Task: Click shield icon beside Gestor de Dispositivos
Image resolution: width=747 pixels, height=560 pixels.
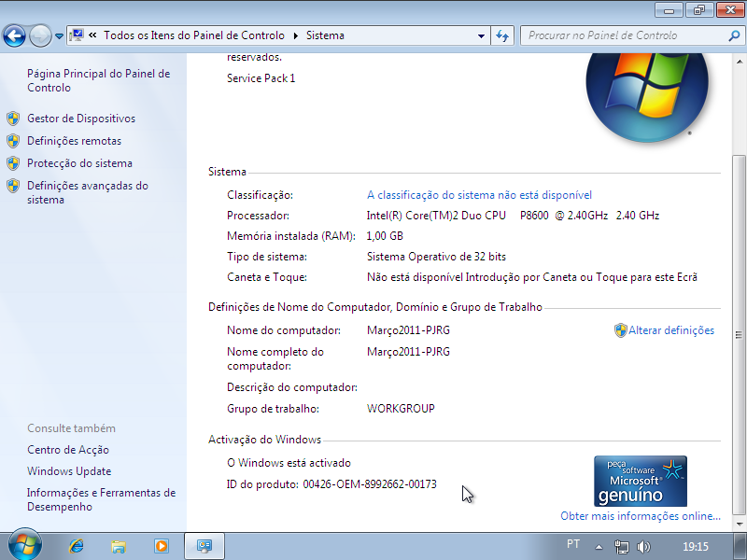Action: pyautogui.click(x=13, y=119)
